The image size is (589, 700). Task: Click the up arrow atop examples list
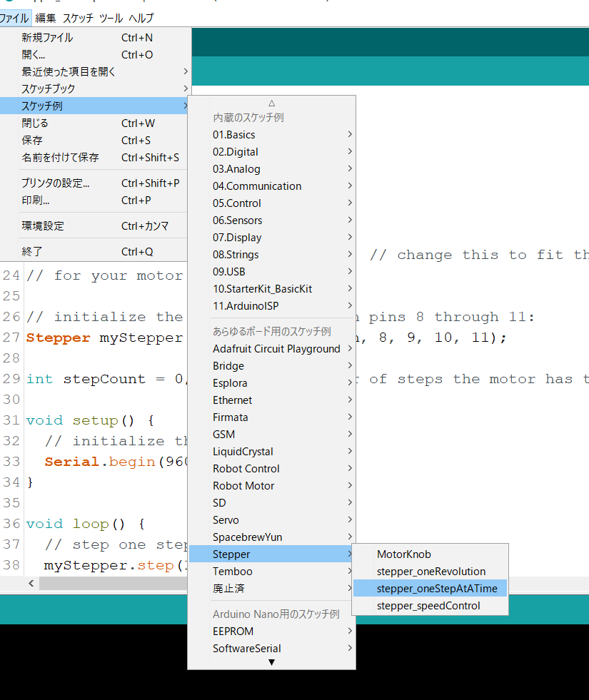click(x=271, y=103)
